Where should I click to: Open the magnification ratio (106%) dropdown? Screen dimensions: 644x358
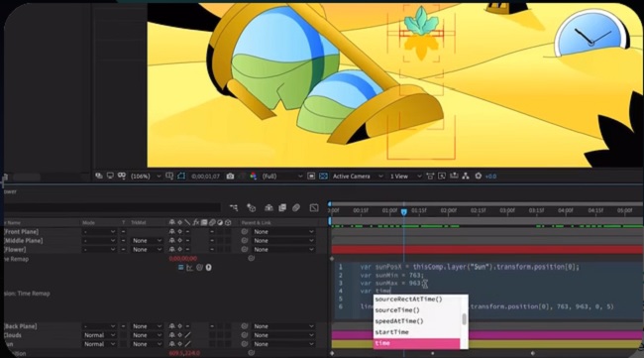(147, 176)
